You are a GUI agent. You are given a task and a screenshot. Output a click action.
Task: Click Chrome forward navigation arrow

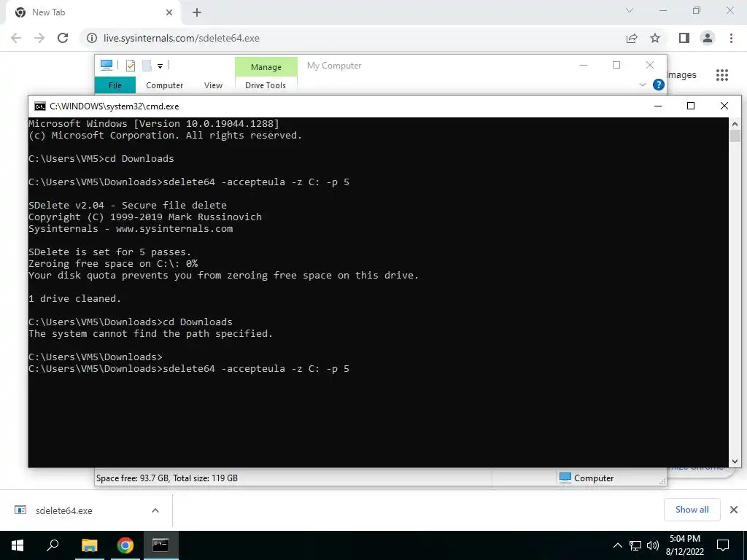tap(39, 38)
